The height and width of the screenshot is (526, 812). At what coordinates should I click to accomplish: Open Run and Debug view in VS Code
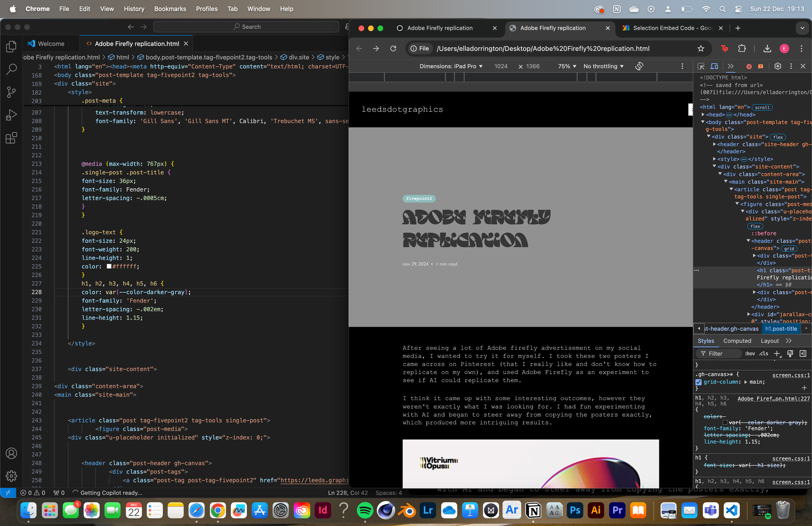point(11,115)
